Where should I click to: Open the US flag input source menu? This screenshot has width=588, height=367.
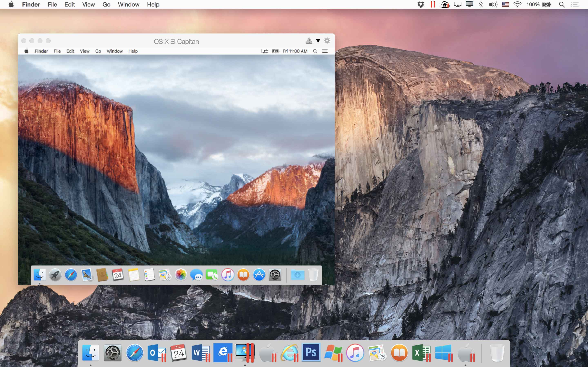[505, 4]
